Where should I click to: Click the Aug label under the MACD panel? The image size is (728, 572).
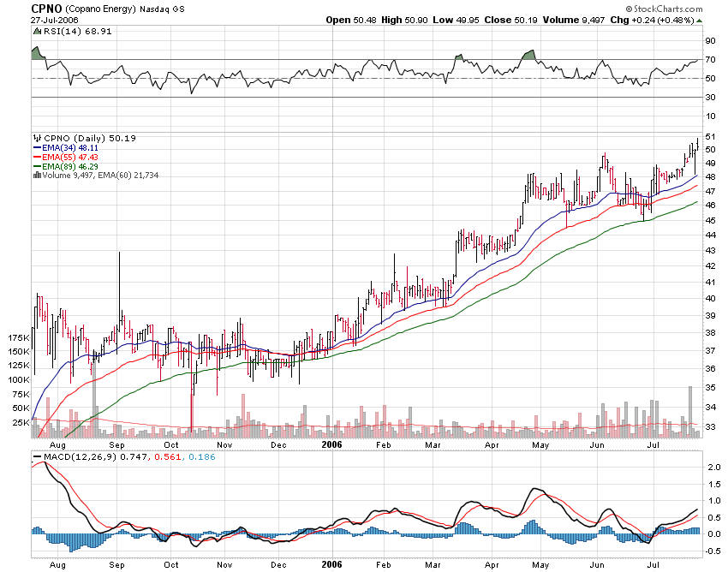57,566
